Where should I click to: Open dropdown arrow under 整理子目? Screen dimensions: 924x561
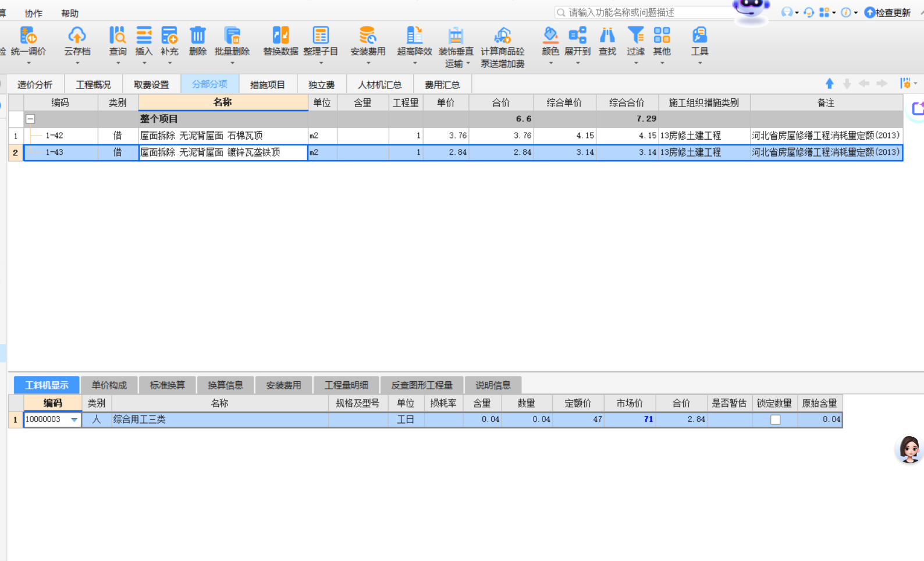point(321,63)
